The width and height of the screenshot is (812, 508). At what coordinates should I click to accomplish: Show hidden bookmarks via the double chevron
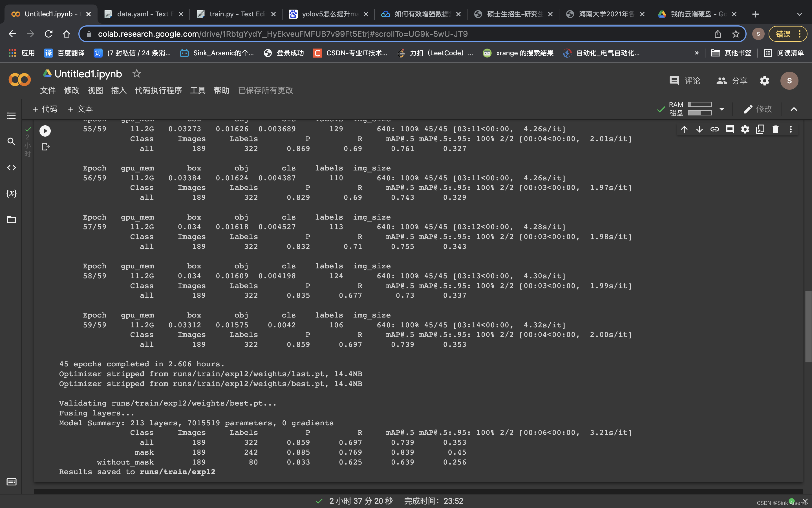[x=697, y=53]
